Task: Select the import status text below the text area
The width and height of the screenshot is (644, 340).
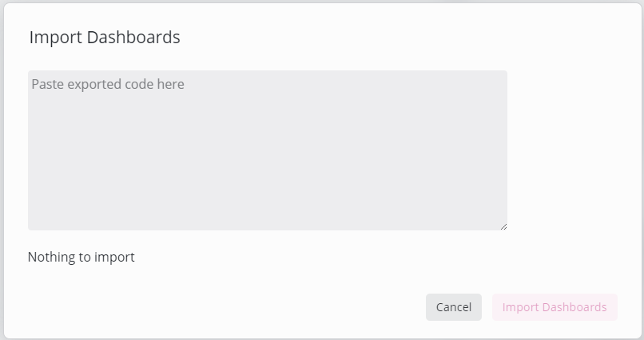Action: [81, 257]
